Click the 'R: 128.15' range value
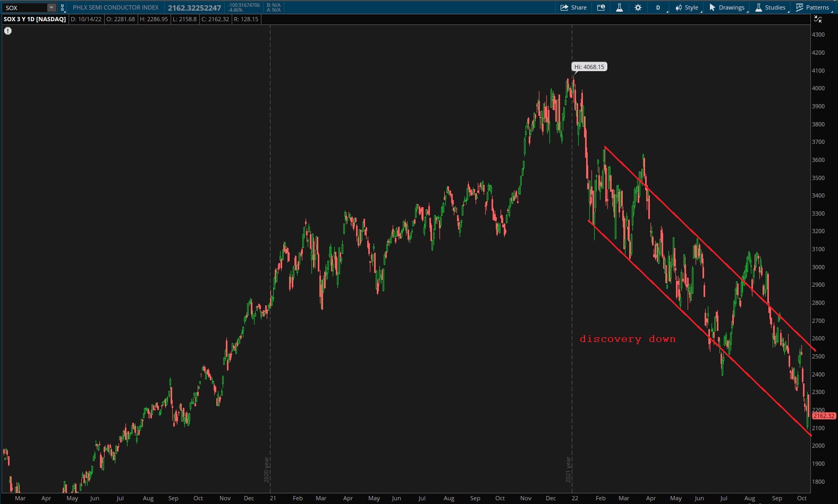Screen dimensions: 838x504 [x=246, y=19]
